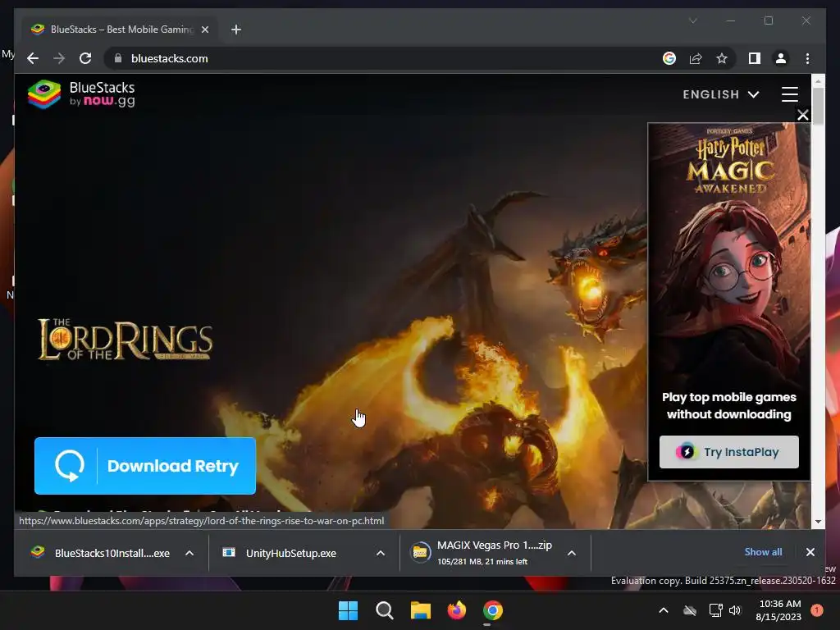View site info via padlock icon

click(x=118, y=58)
